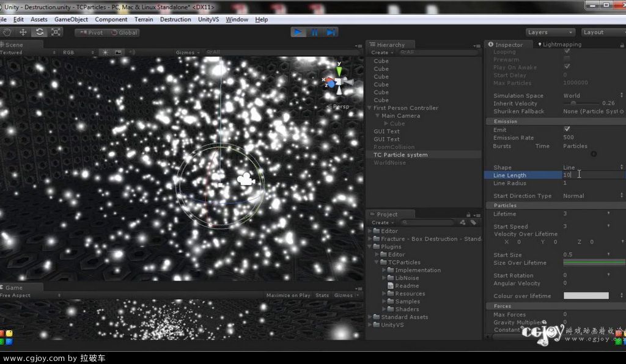Toggle the Emit checkbox

click(x=567, y=129)
